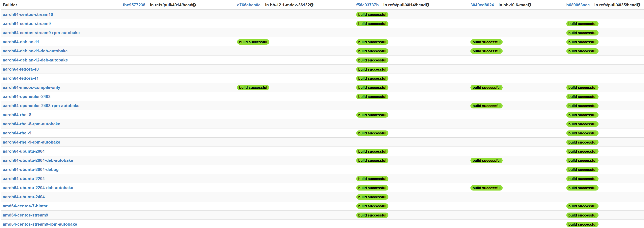Click arrow icon after f56e03737b refs/pull/4014/head
This screenshot has height=228, width=644.
click(428, 5)
